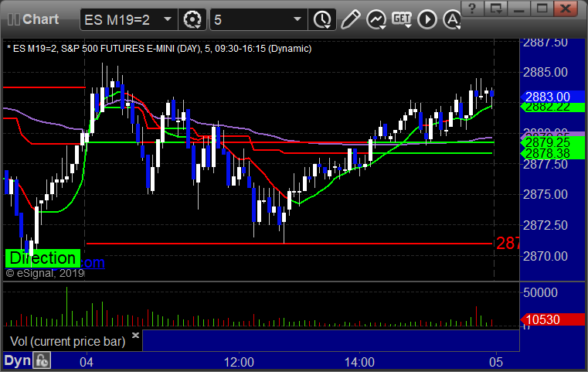Click the red volume tag 10530
This screenshot has height=372, width=588.
552,319
